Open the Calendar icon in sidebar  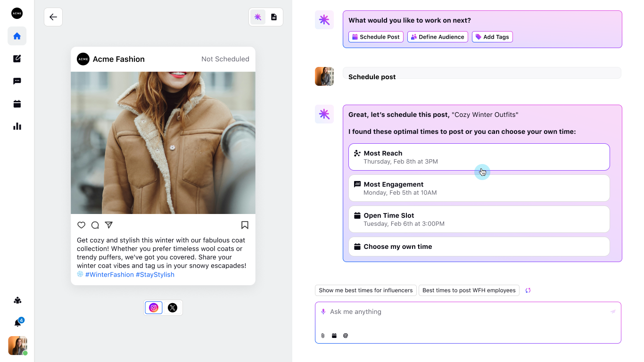pyautogui.click(x=17, y=104)
